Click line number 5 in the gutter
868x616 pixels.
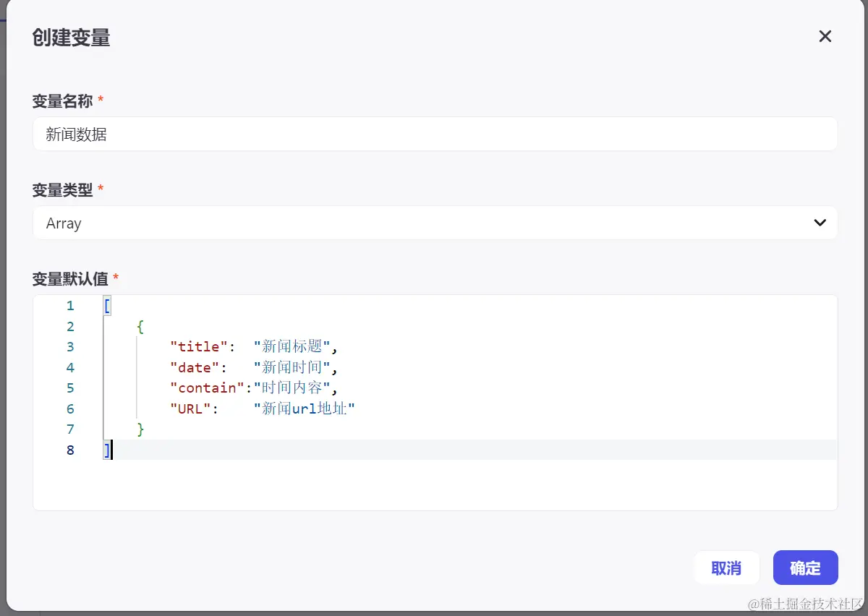pos(70,388)
